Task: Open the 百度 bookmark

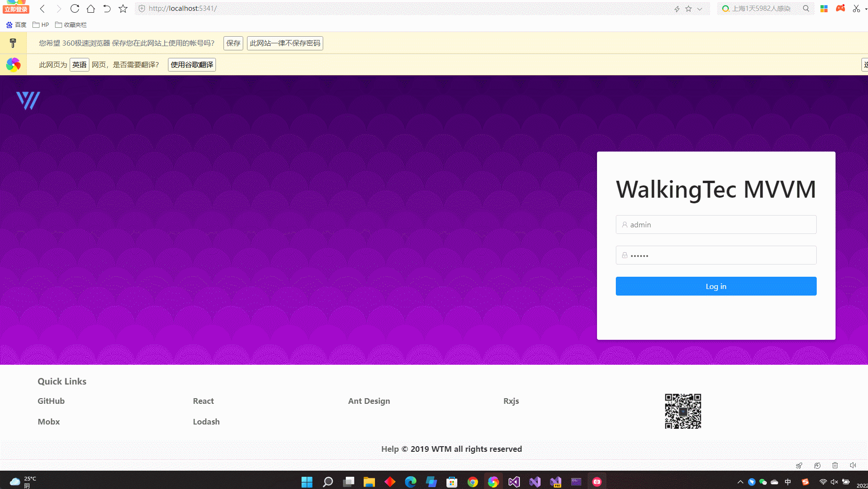Action: [x=16, y=24]
